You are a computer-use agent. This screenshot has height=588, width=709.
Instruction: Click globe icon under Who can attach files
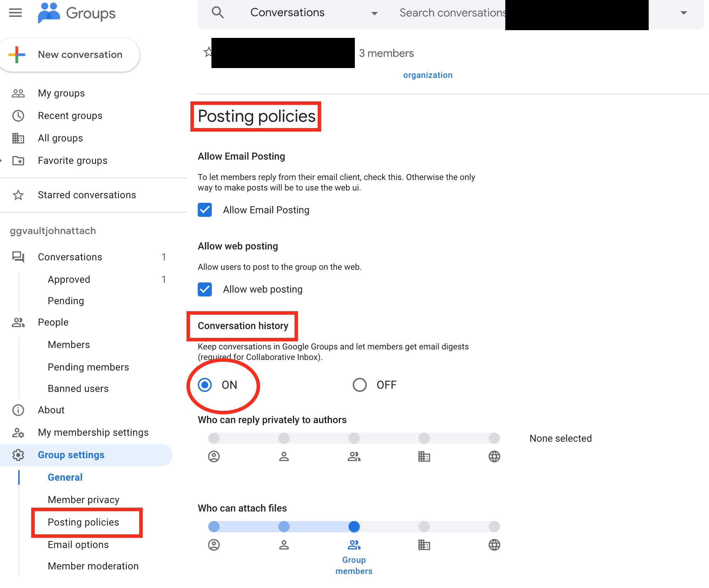(x=494, y=545)
